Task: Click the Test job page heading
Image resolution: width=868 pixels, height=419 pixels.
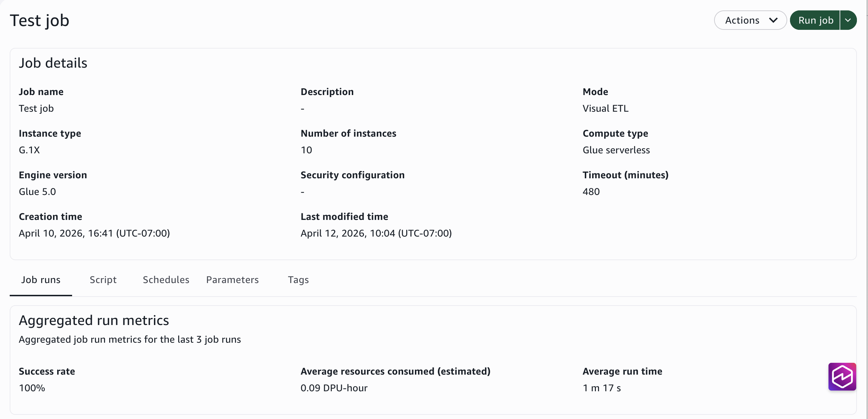Action: tap(40, 20)
